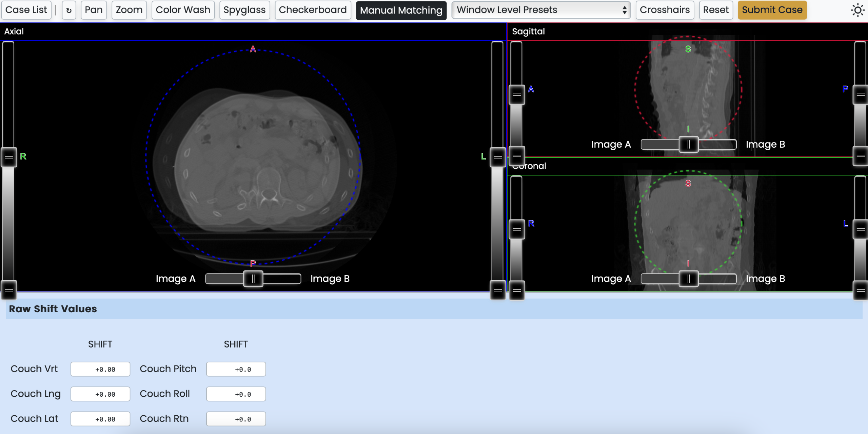Click the posterior 'P' marker in Axial view
Viewport: 868px width, 434px height.
pos(253,263)
